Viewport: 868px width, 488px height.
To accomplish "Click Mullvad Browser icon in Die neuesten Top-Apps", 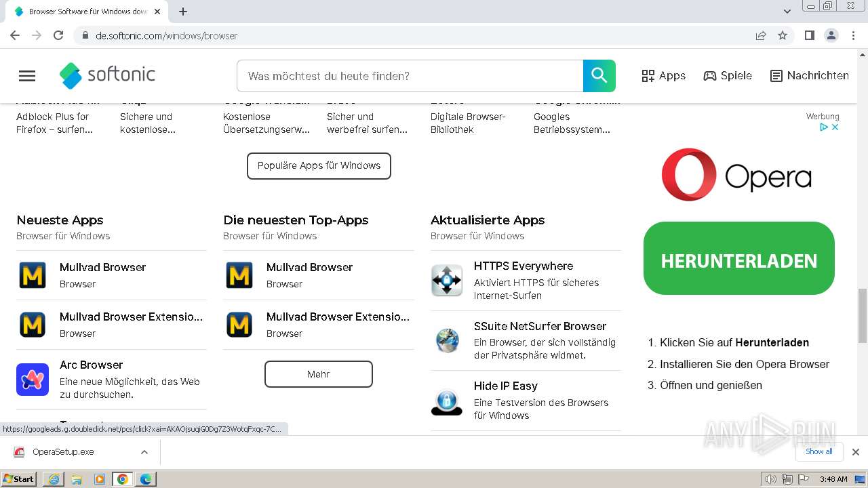I will (239, 275).
